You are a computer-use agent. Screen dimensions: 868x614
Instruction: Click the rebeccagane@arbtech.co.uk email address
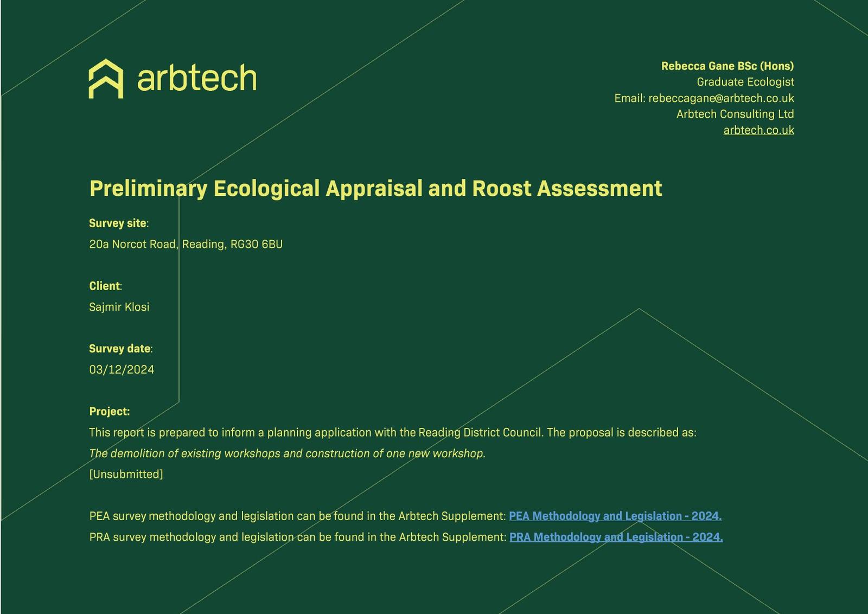[x=720, y=98]
